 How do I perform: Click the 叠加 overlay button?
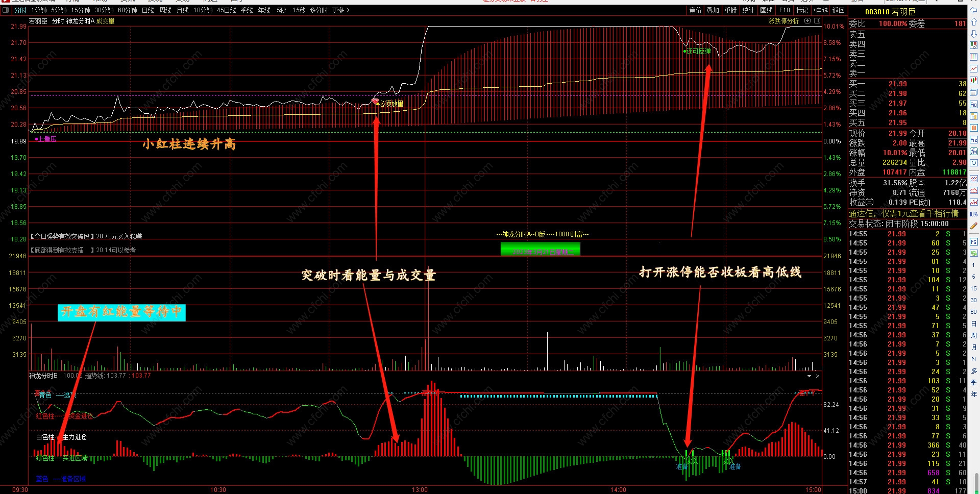[713, 10]
